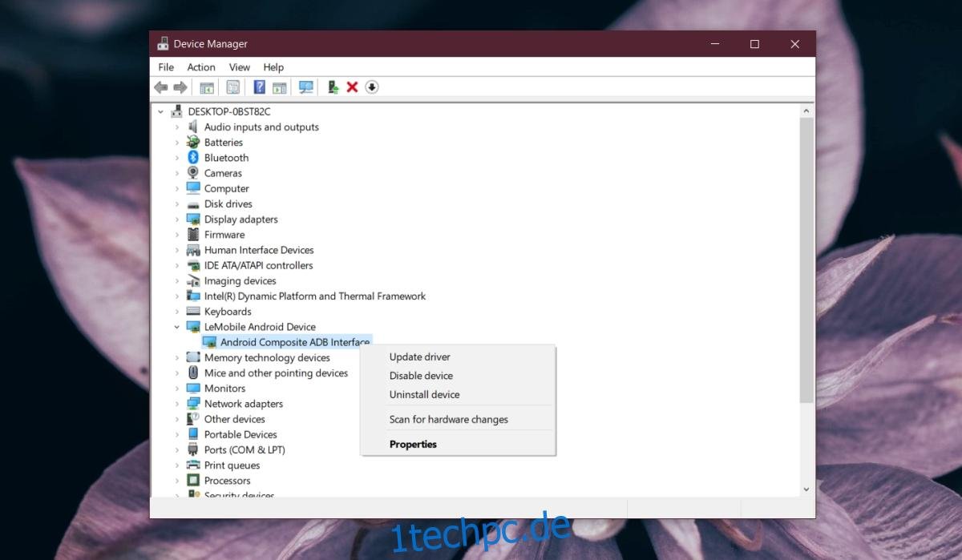The image size is (962, 560).
Task: Click the Firmware category icon
Action: pyautogui.click(x=193, y=235)
